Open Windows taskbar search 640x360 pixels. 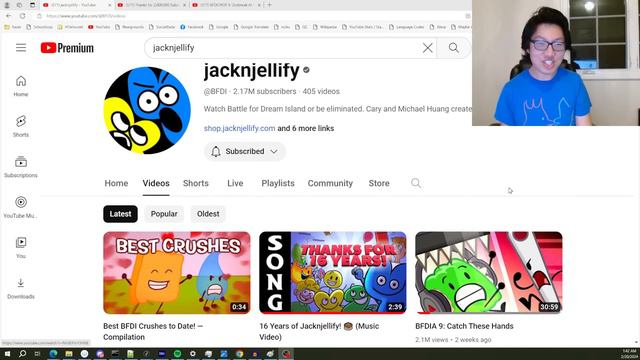[x=22, y=354]
